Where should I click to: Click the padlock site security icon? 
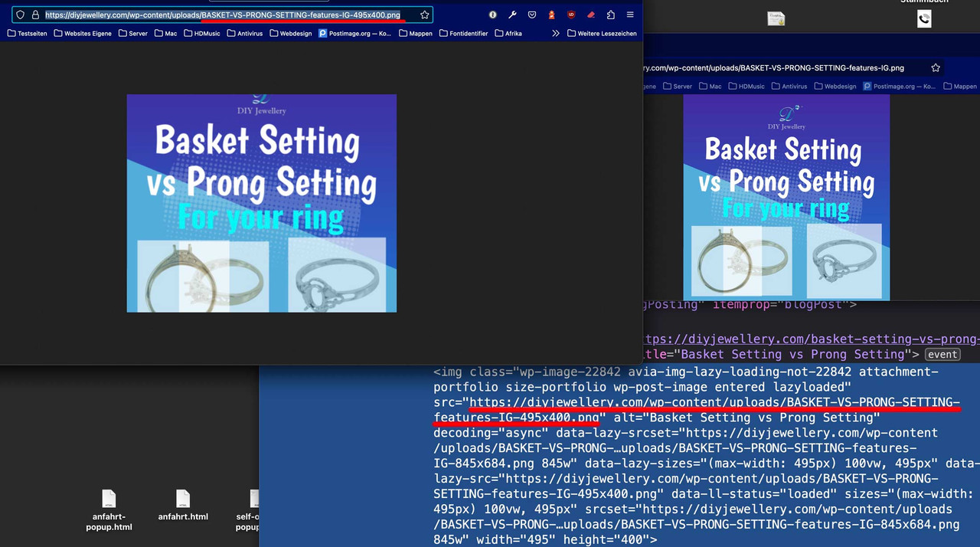click(x=35, y=15)
